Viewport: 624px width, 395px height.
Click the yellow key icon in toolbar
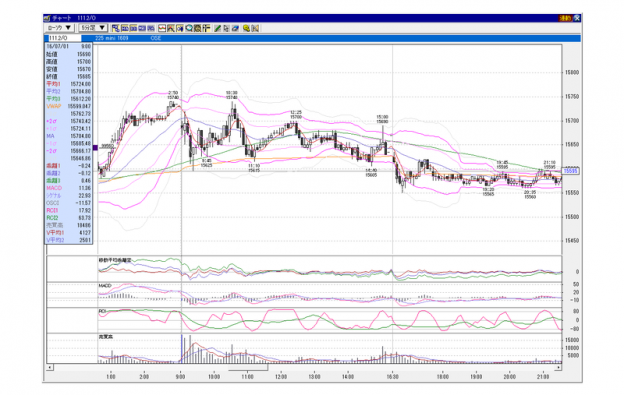tap(246, 28)
